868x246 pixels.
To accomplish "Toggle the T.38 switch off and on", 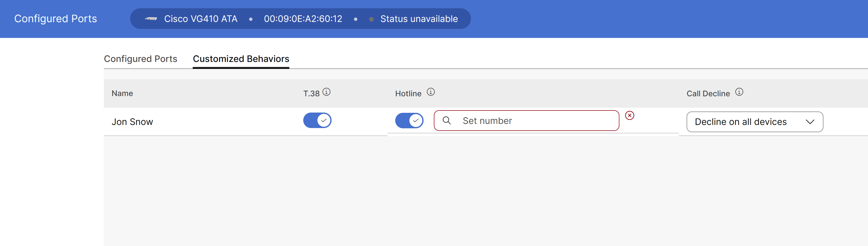I will (317, 121).
